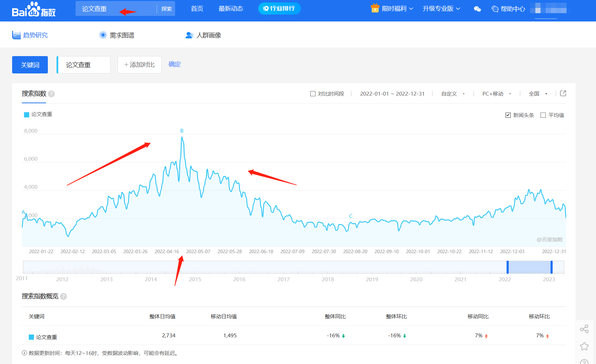The image size is (596, 364).
Task: Open the PC+mobile source dropdown
Action: pyautogui.click(x=496, y=94)
